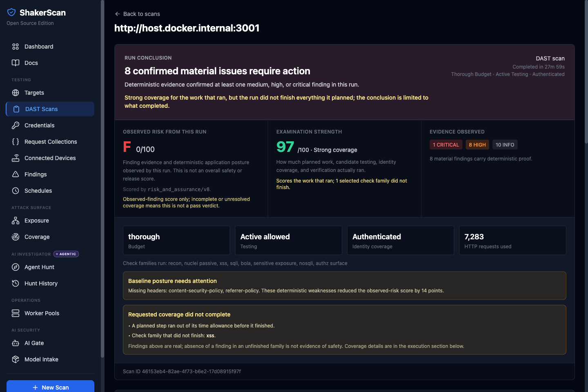
Task: Go to Connected Devices page
Action: coord(50,158)
